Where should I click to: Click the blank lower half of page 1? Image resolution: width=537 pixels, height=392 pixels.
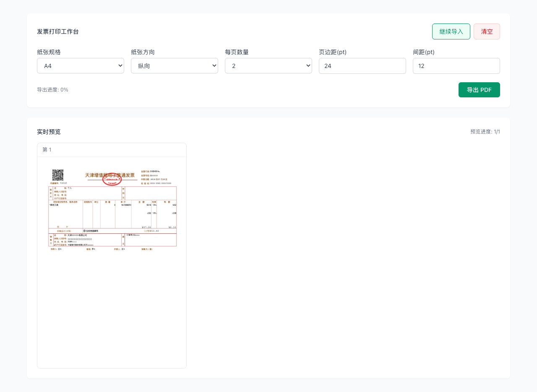[x=112, y=311]
